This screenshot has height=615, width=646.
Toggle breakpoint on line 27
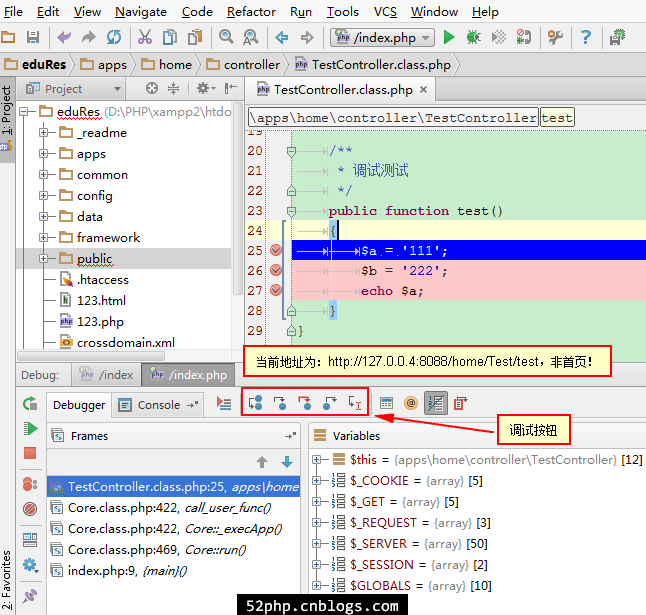point(276,290)
